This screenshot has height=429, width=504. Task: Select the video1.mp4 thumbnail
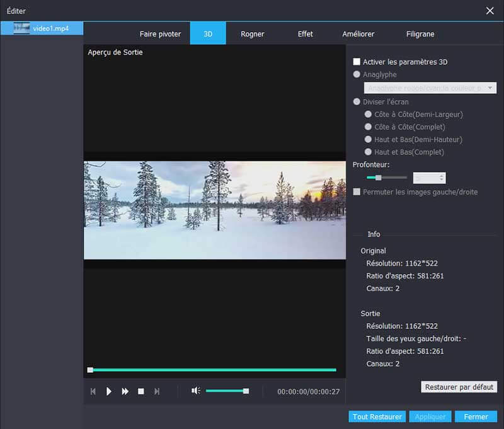click(x=22, y=28)
